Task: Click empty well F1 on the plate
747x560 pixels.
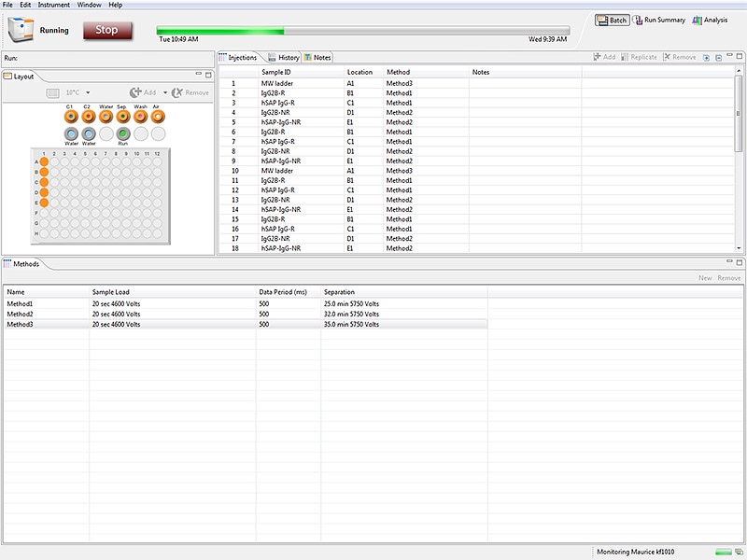Action: (44, 213)
